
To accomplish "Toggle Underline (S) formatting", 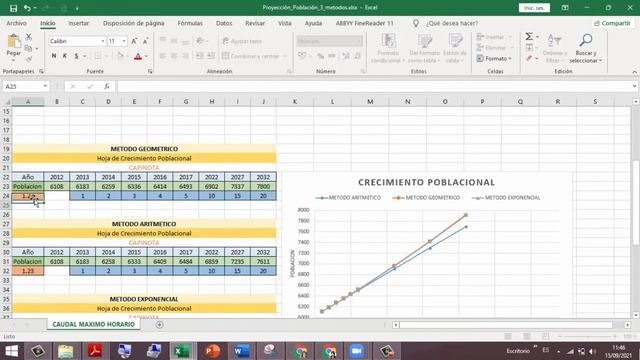I will click(x=76, y=56).
